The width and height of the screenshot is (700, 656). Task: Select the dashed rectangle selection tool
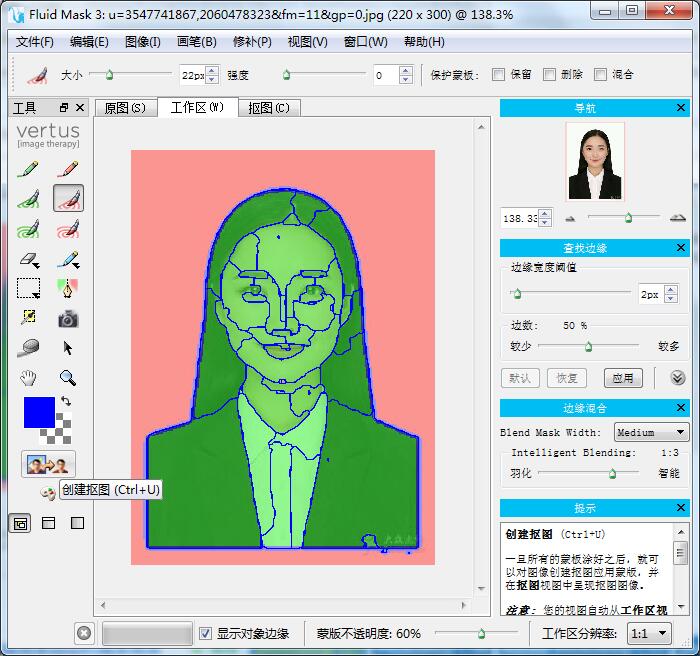29,288
